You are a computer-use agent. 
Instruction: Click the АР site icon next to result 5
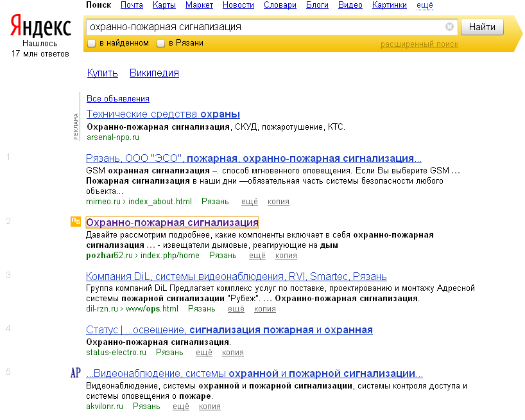[x=76, y=372]
